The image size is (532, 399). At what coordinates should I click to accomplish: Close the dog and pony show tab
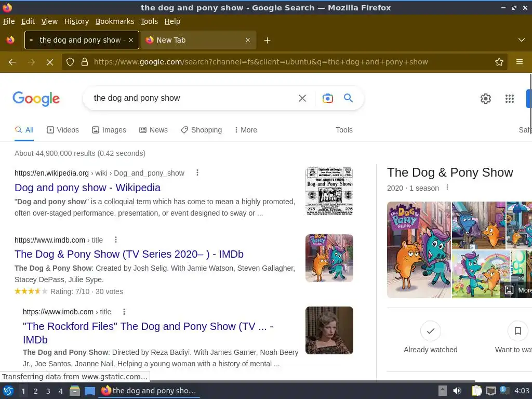pos(131,40)
